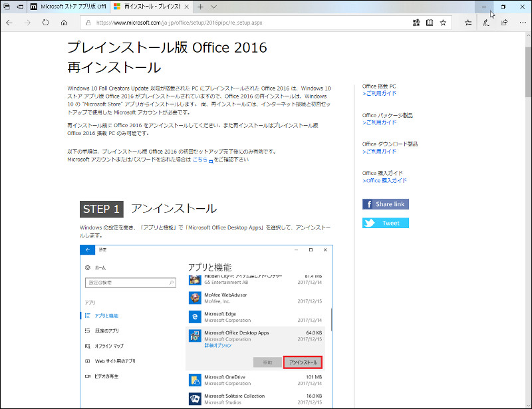Click the STEP 1 アンインストール heading
Screen dimensions: 532x409
click(x=148, y=209)
